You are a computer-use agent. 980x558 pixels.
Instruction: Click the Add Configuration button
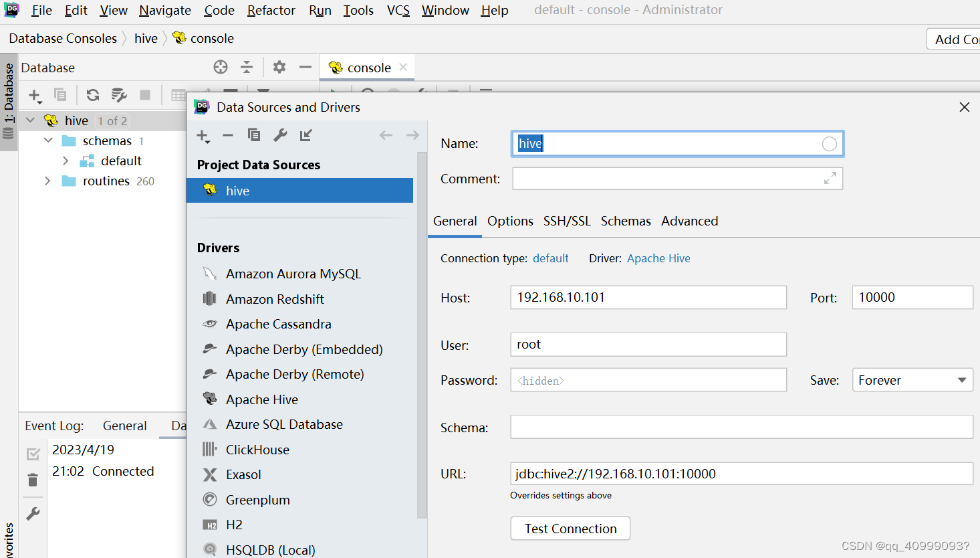(954, 39)
